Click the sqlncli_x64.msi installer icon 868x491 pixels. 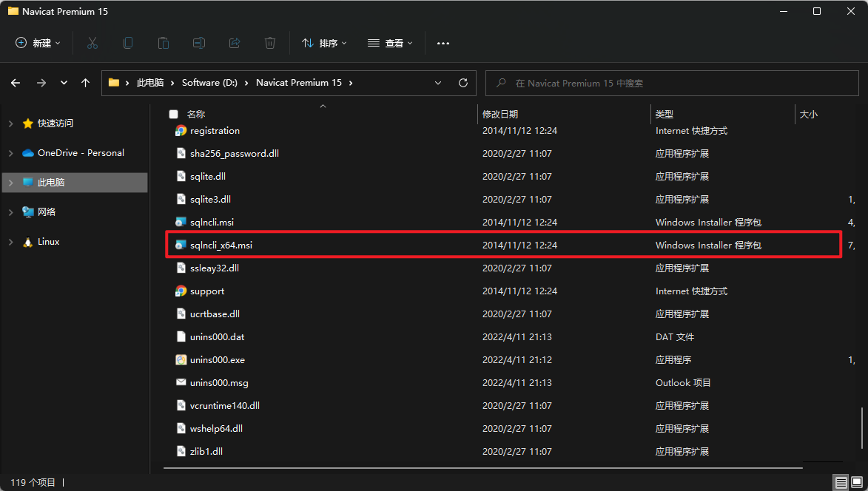[181, 245]
